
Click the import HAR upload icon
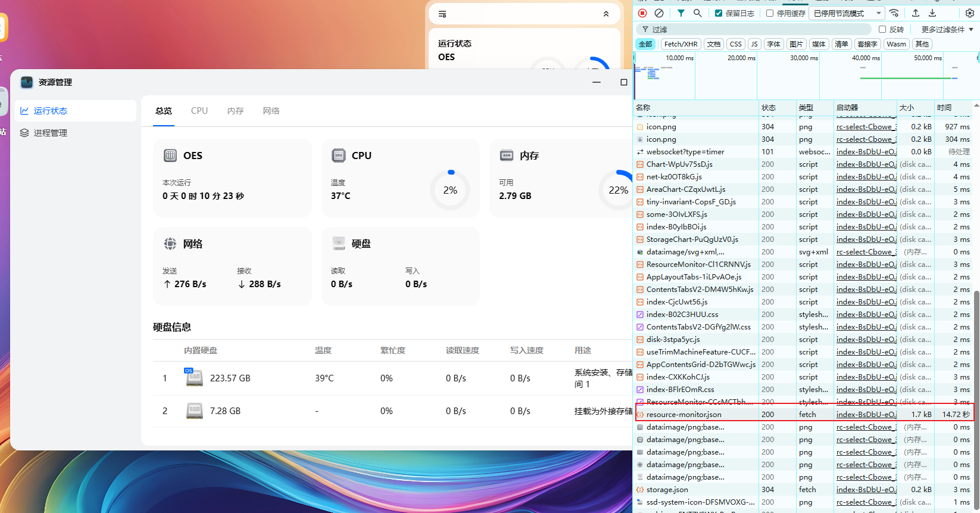pos(916,13)
